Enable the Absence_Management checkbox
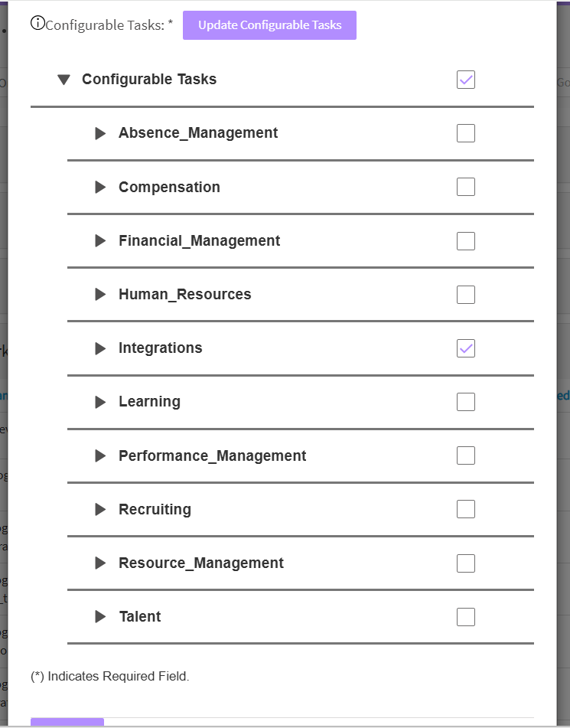Screen dimensions: 570x728 pyautogui.click(x=466, y=132)
